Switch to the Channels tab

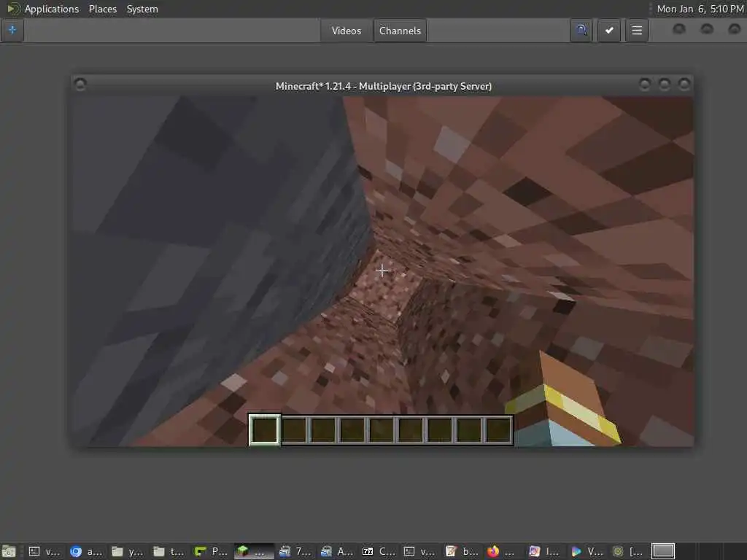tap(400, 31)
